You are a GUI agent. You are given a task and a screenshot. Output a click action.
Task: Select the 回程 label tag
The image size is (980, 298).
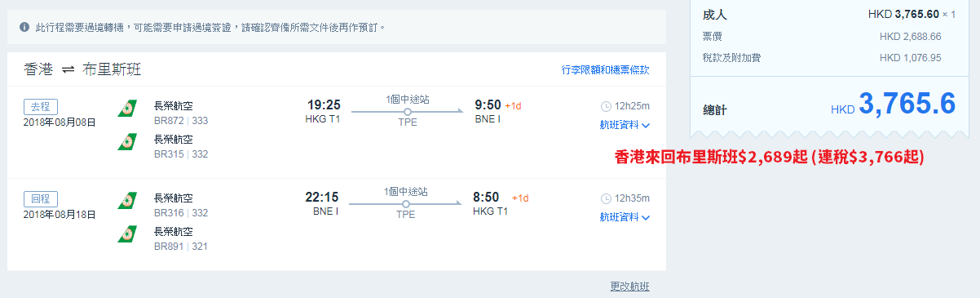coord(41,198)
